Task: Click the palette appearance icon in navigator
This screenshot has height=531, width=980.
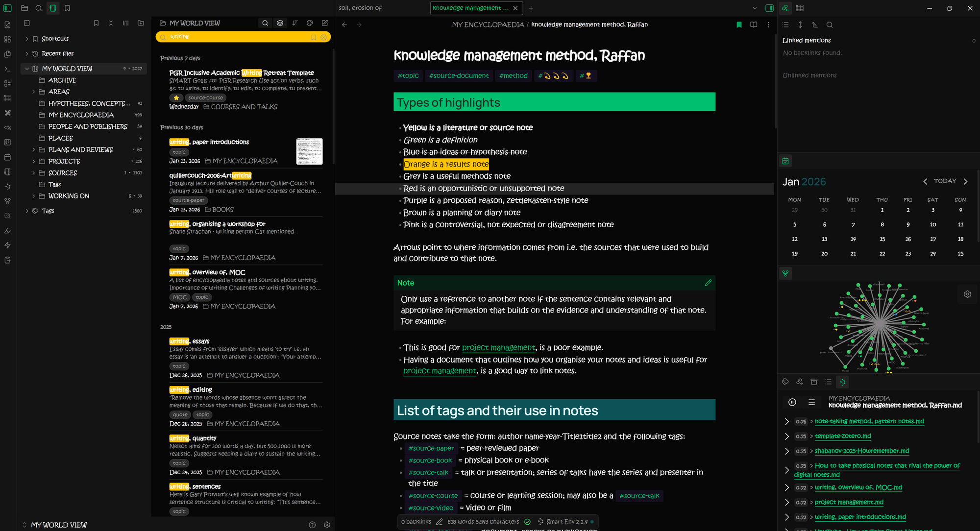Action: coord(310,23)
